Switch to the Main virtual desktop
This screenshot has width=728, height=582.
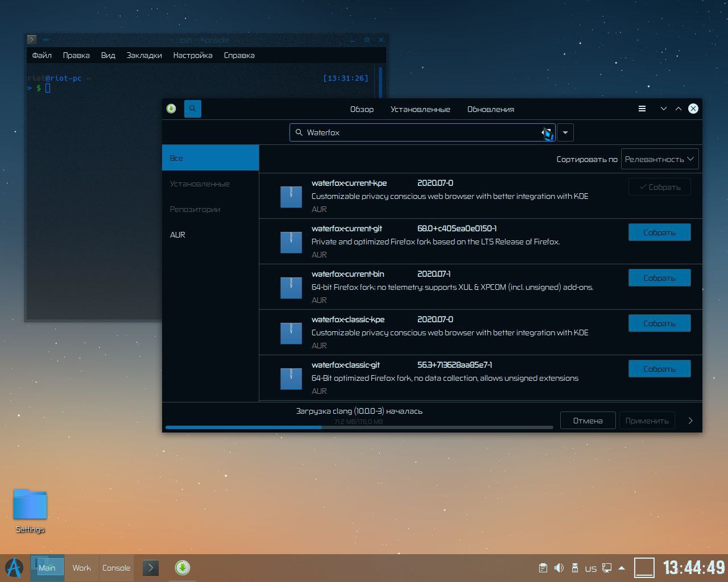47,568
